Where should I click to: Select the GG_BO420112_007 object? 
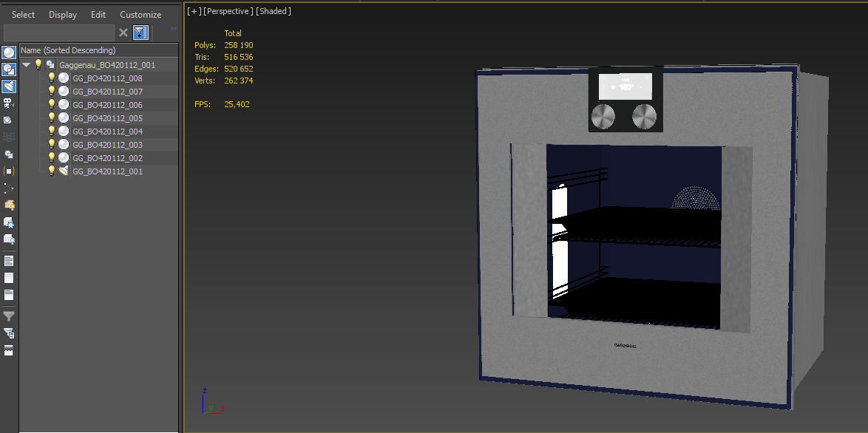(107, 91)
